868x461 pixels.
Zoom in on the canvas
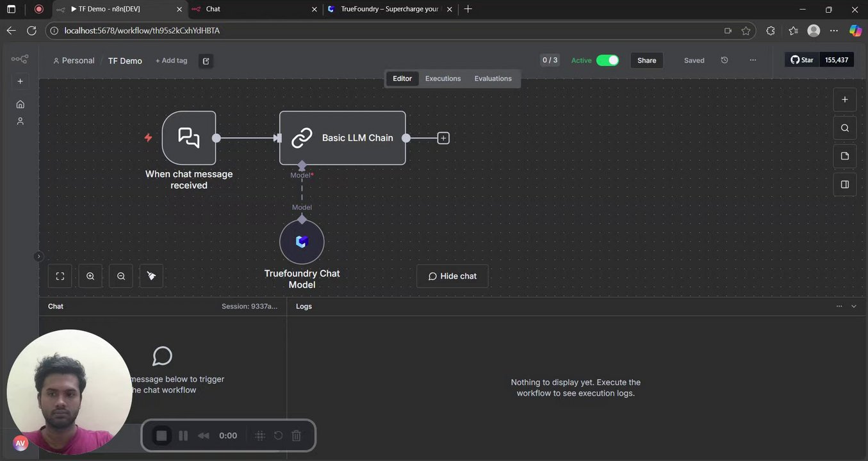click(90, 276)
